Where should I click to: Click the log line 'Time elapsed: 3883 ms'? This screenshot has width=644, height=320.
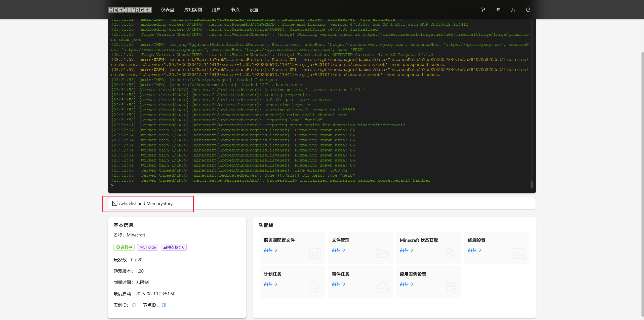pos(229,170)
